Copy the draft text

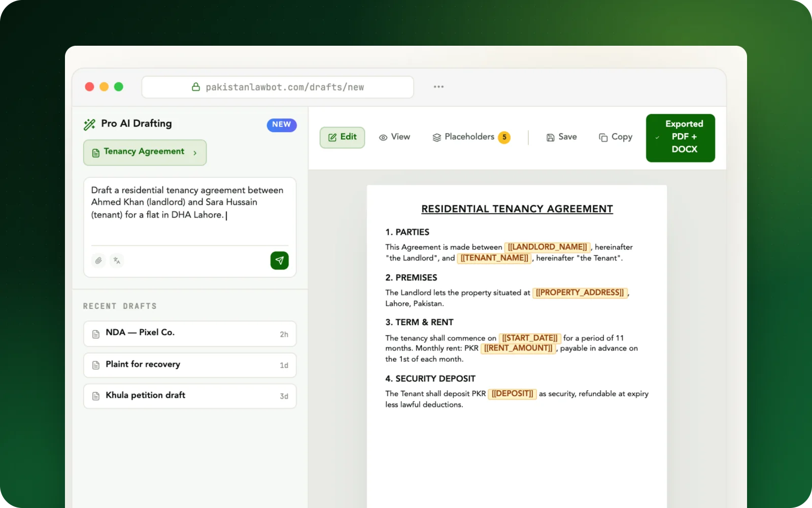click(616, 137)
